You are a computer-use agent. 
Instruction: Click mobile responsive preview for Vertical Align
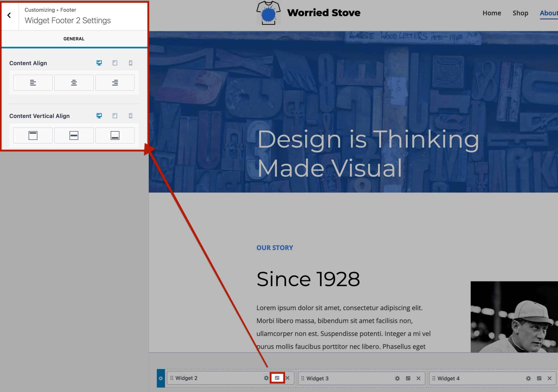pos(130,115)
